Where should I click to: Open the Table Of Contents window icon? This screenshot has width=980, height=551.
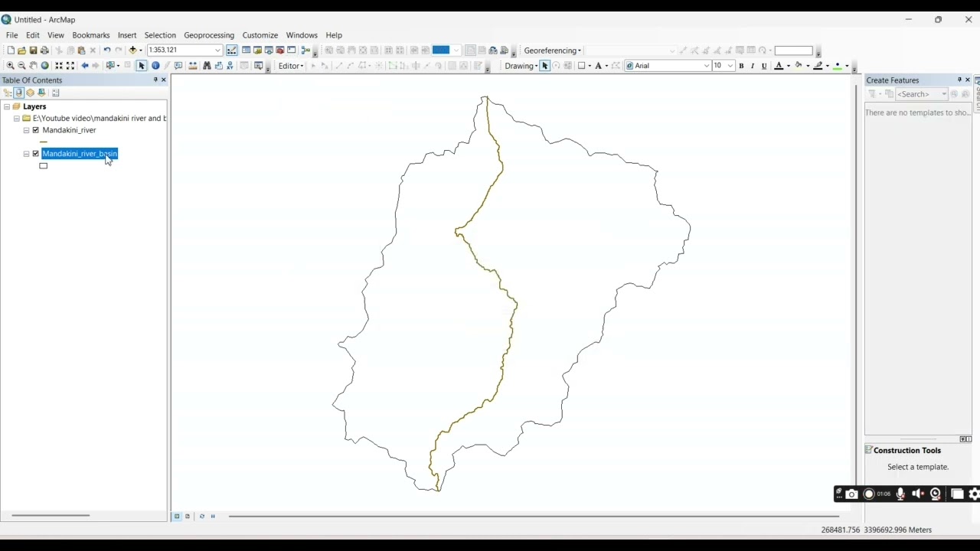click(246, 51)
